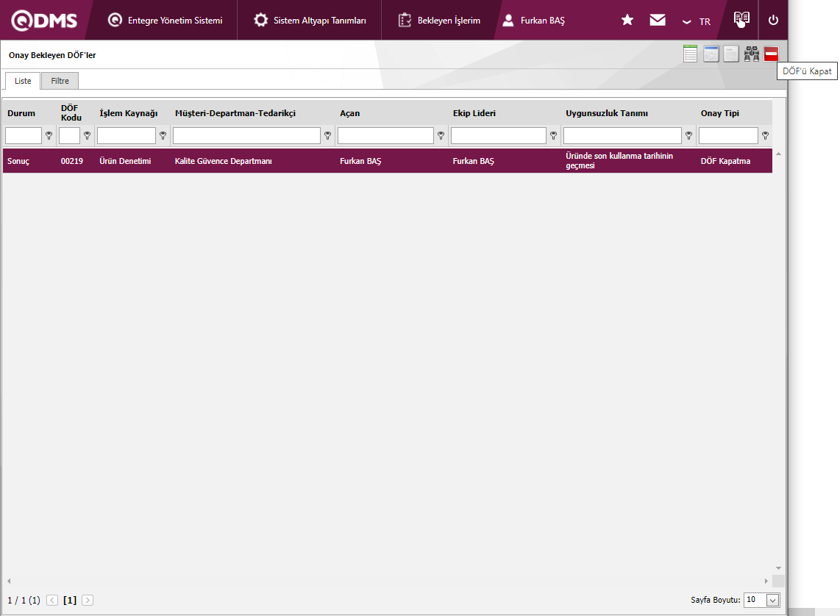The height and width of the screenshot is (616, 840).
Task: Click the Açan filter input field
Action: pyautogui.click(x=385, y=135)
